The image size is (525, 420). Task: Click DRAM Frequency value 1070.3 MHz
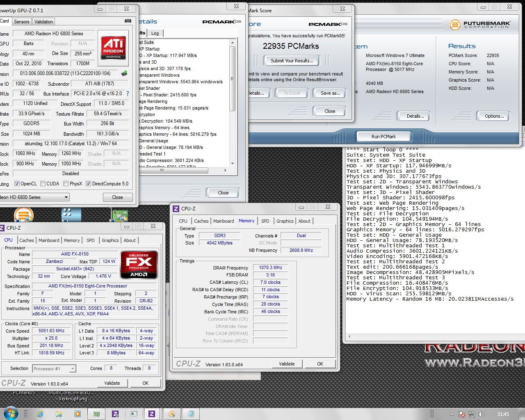[x=271, y=267]
